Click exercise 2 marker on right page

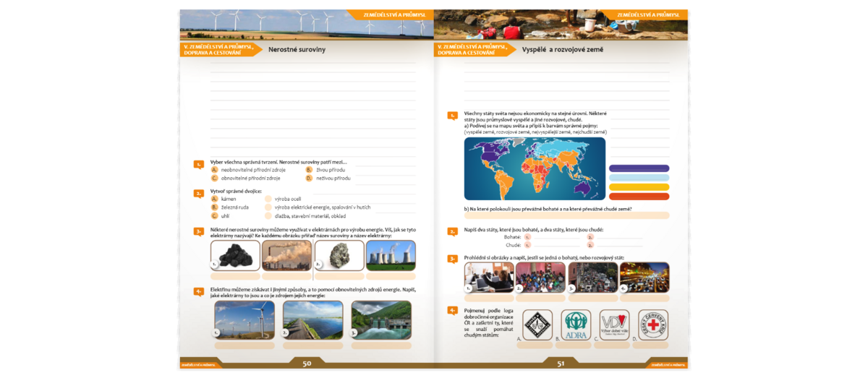(x=452, y=232)
